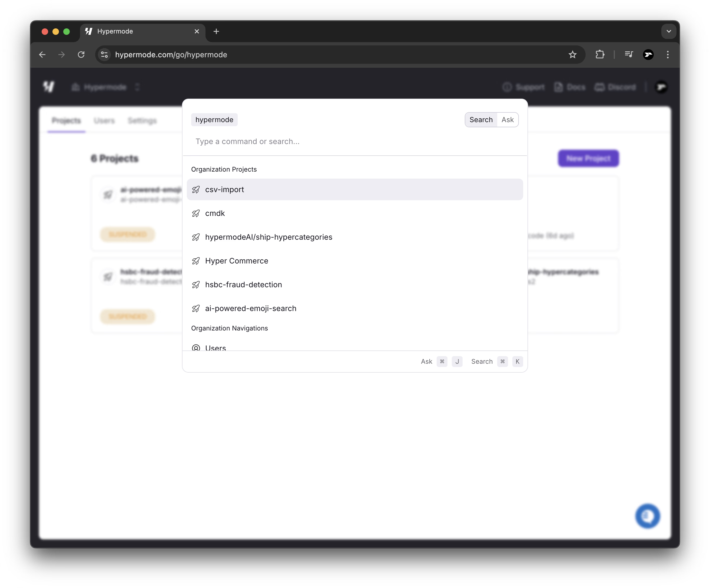Click the browser back arrow
This screenshot has height=588, width=710.
pos(42,54)
